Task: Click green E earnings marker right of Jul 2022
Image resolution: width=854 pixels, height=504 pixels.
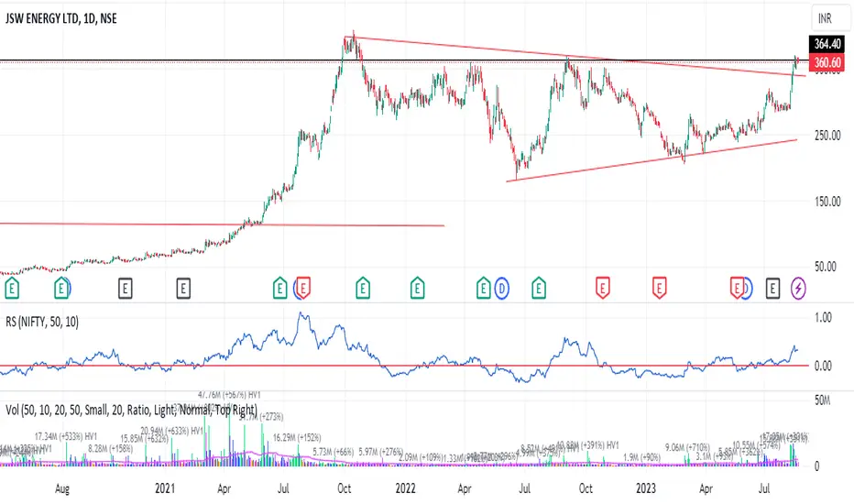Action: 539,289
